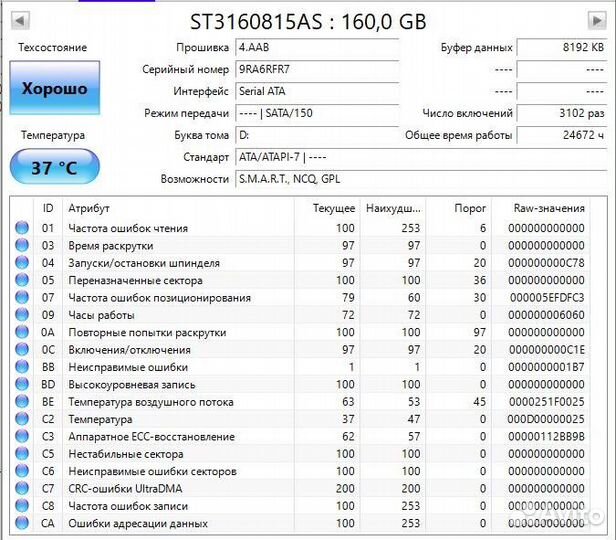Click status orb for attribute C2
616x540 pixels.
(22, 419)
